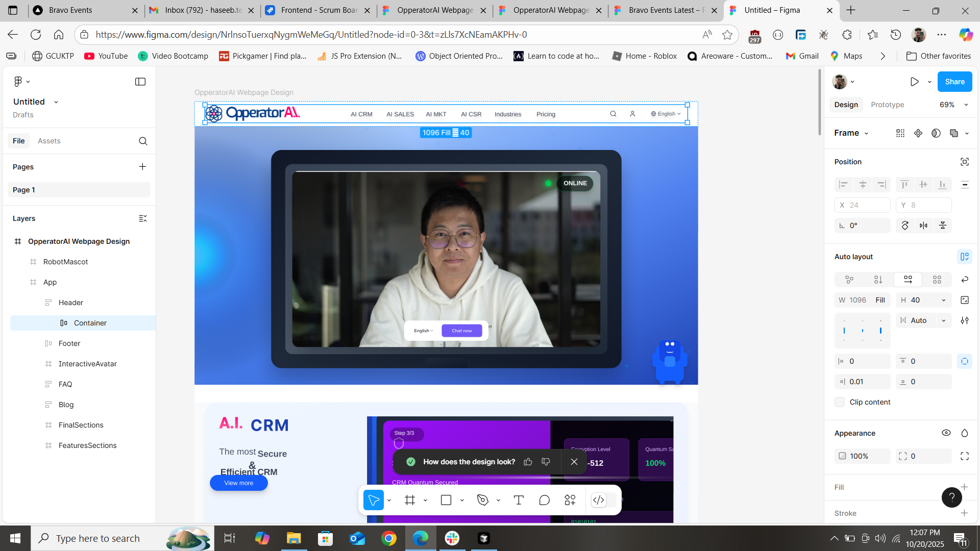This screenshot has width=980, height=551.
Task: Collapse the left sidebar panel
Action: (x=140, y=82)
